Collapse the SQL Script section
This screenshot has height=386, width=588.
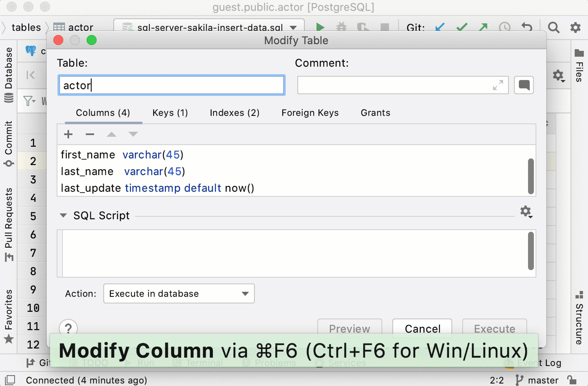coord(63,216)
